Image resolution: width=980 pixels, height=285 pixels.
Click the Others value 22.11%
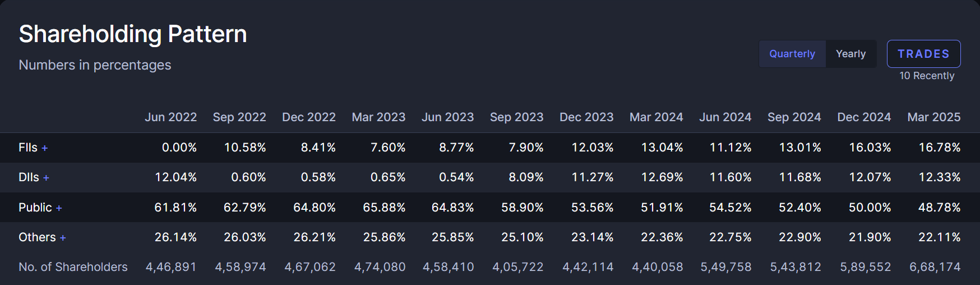pyautogui.click(x=940, y=237)
